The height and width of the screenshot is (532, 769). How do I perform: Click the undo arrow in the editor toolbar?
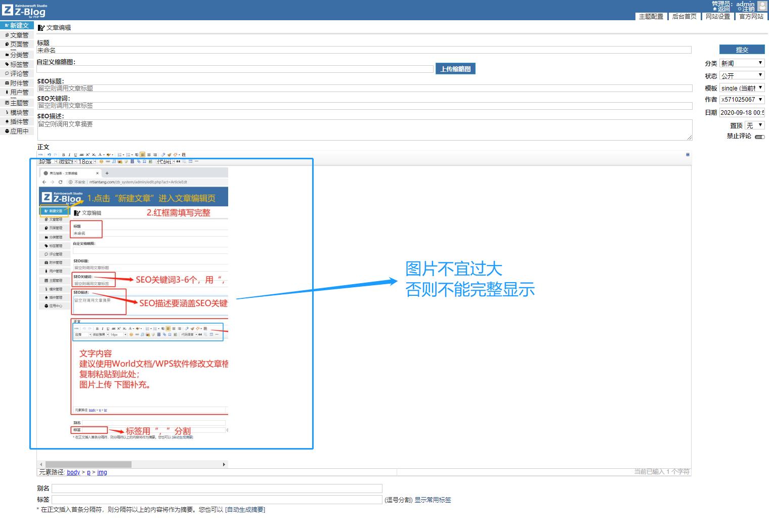(x=49, y=155)
